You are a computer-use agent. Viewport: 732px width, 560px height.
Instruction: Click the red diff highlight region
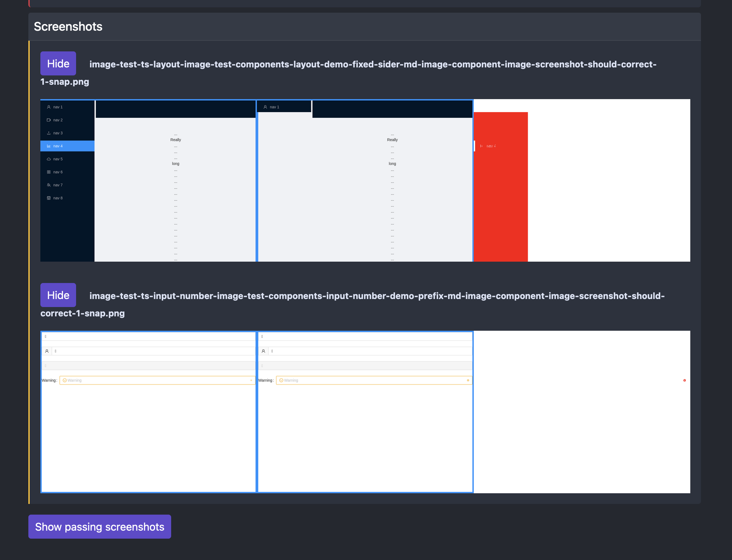pyautogui.click(x=500, y=187)
